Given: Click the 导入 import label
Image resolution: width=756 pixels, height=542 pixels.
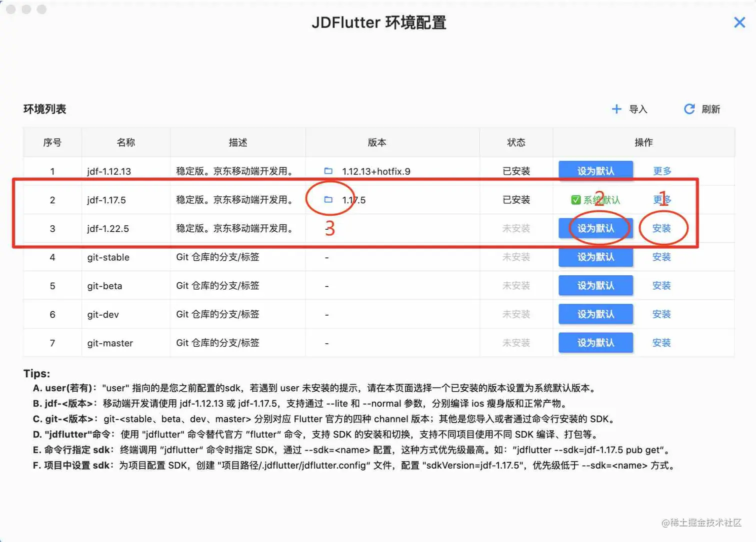Looking at the screenshot, I should click(638, 109).
